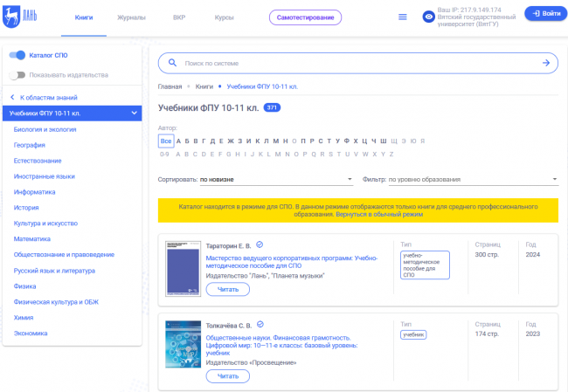Open the Курсы tab
Viewport: 568px width, 392px height.
pos(224,17)
